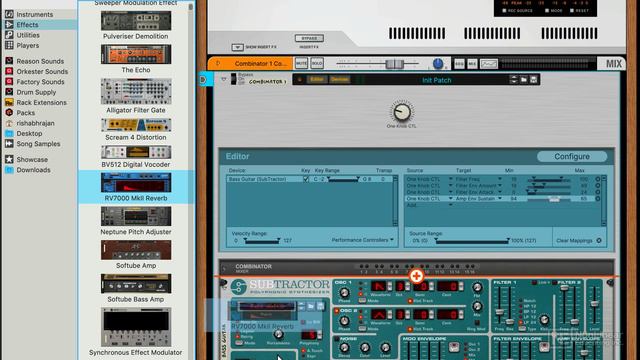Mute the Combinator 1 mix channel
Image resolution: width=640 pixels, height=360 pixels.
tap(301, 64)
